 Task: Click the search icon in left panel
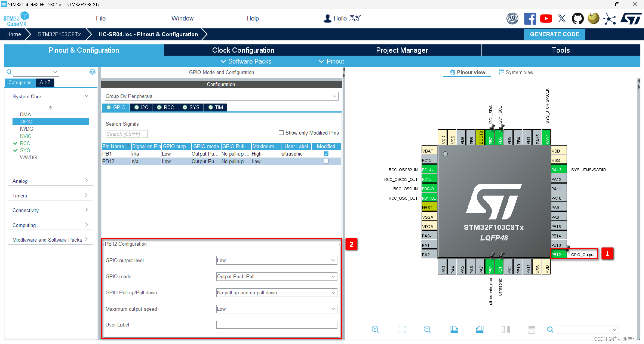pyautogui.click(x=9, y=71)
